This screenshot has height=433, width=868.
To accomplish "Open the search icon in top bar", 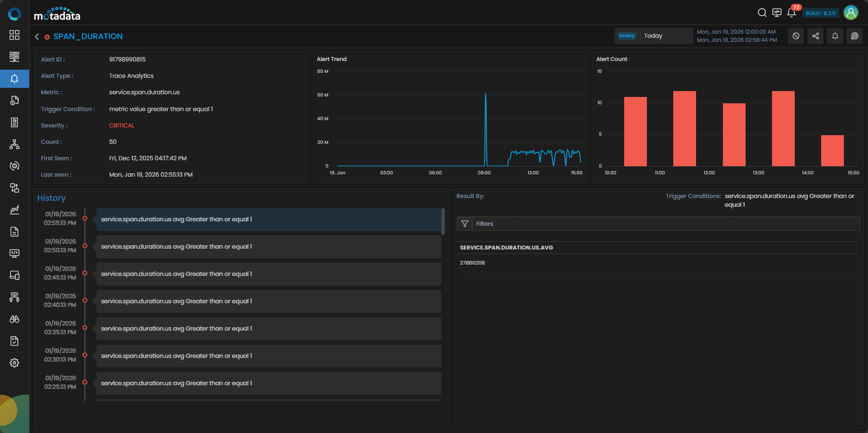I will [762, 13].
